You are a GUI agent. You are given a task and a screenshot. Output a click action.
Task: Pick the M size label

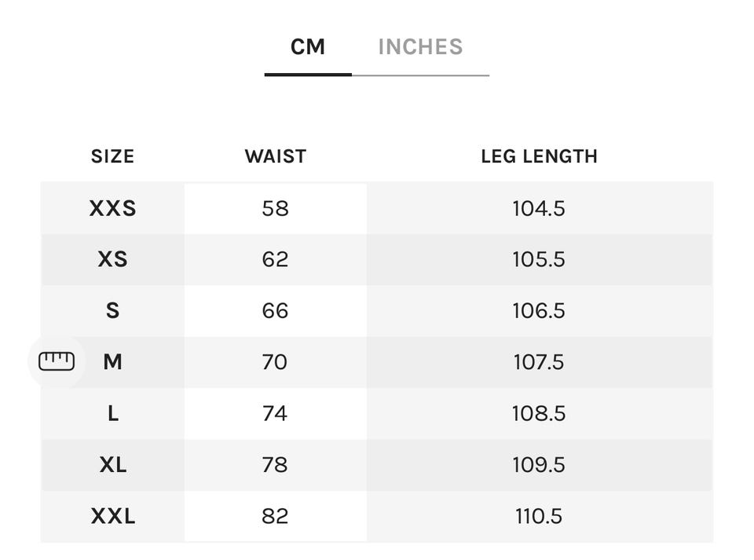click(x=112, y=362)
